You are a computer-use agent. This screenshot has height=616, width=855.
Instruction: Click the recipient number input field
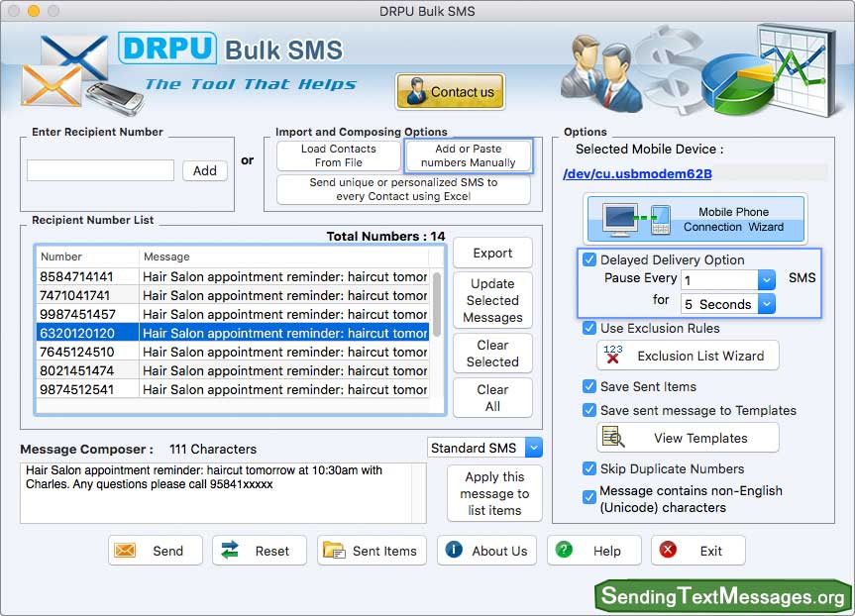(101, 170)
